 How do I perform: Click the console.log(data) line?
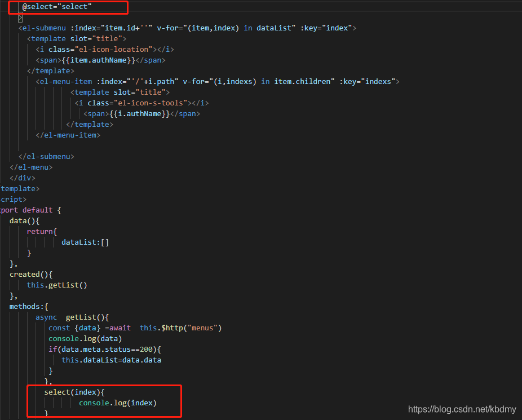[85, 339]
